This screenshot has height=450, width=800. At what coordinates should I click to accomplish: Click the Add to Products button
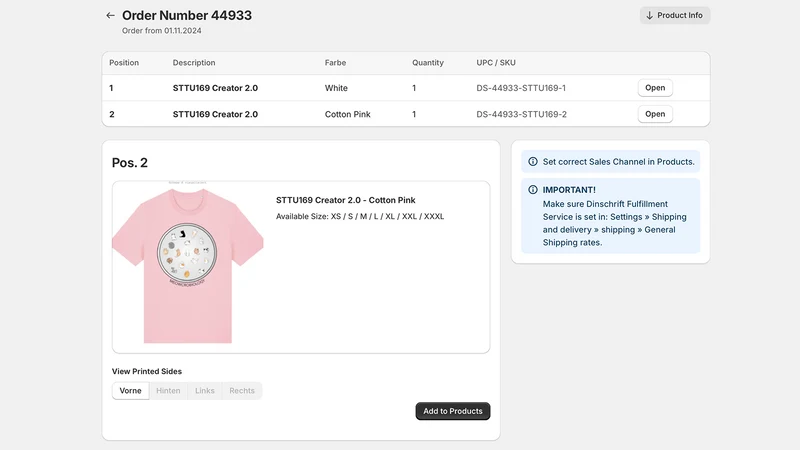pos(453,411)
